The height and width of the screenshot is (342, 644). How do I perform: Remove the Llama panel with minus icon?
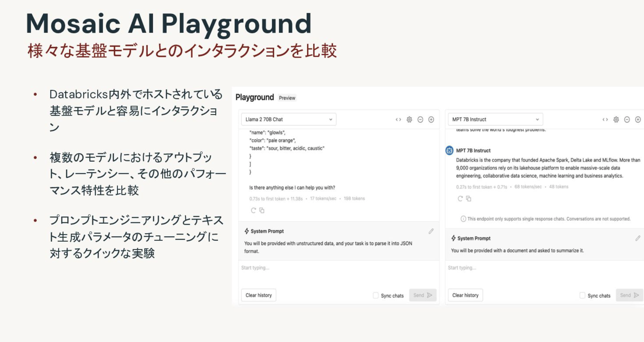(420, 120)
